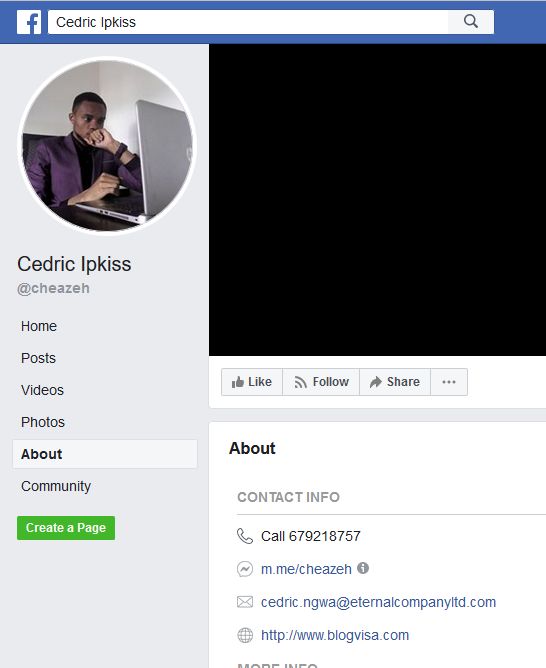
Task: Click the search field containing Cedric Ipkiss
Action: pos(248,22)
